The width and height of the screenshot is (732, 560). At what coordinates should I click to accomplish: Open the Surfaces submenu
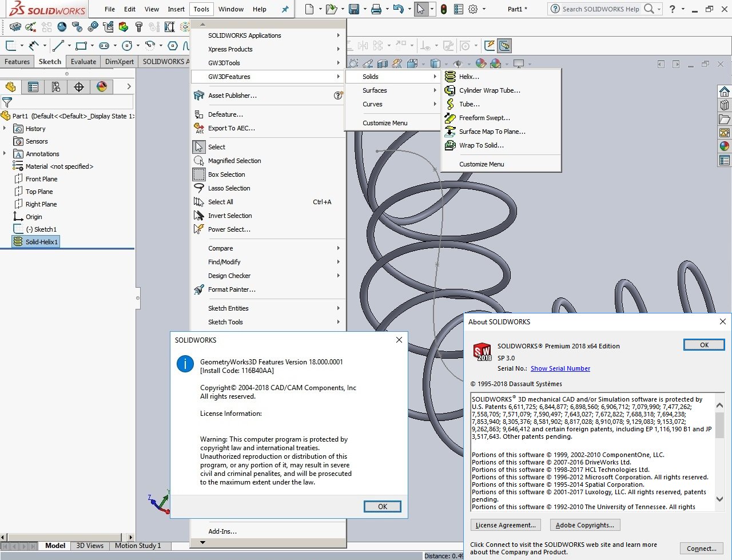(x=392, y=90)
